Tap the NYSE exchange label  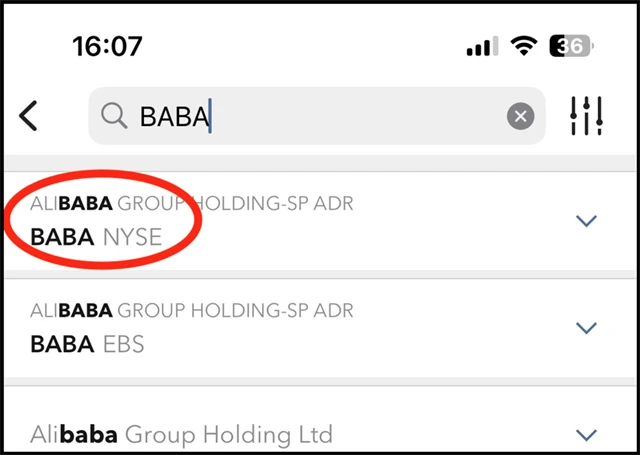point(132,237)
